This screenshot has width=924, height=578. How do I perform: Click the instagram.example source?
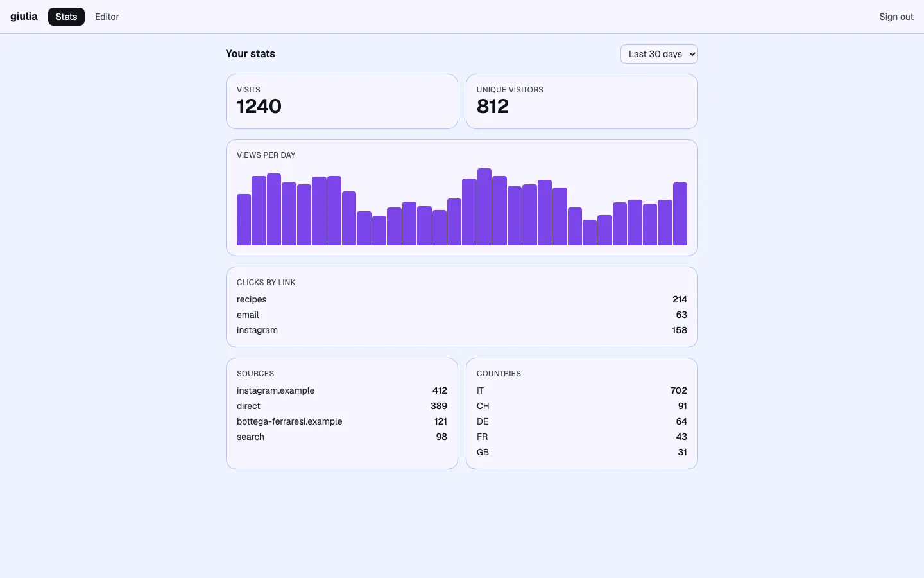click(x=276, y=390)
